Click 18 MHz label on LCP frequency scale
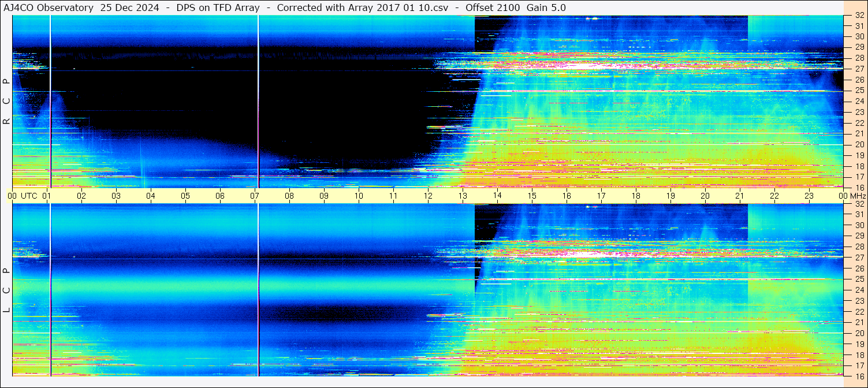868x388 pixels. click(859, 355)
